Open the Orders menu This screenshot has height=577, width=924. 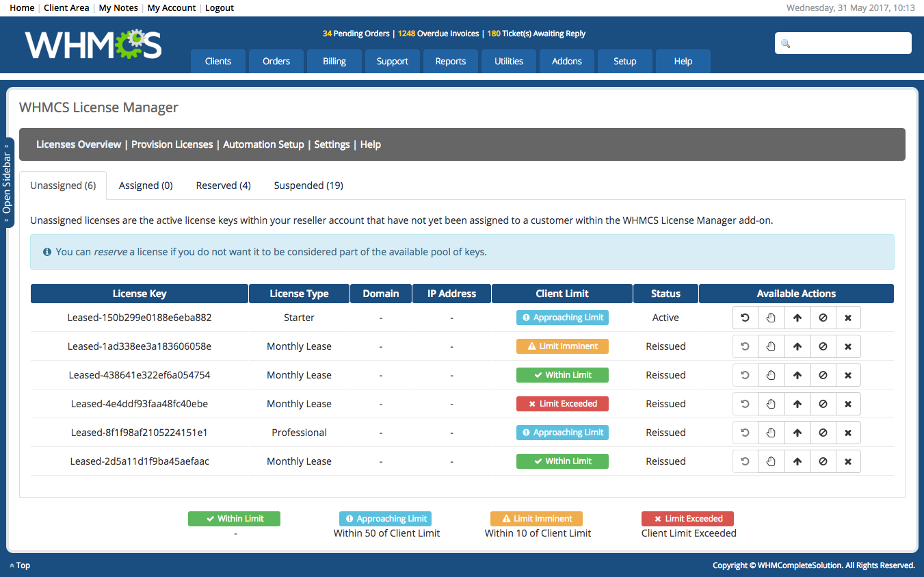(276, 61)
